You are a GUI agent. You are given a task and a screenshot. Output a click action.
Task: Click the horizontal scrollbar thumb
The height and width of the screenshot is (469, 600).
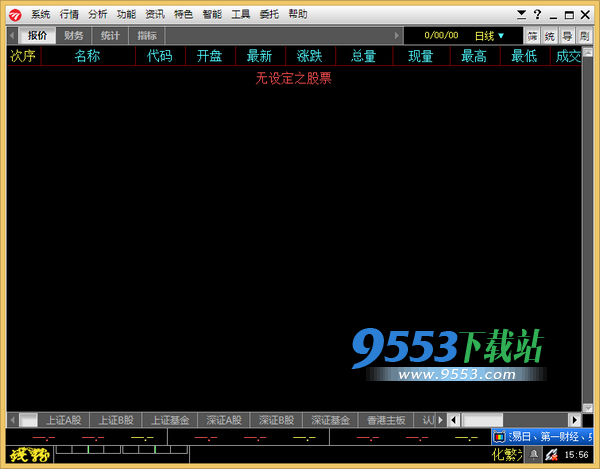(483, 420)
